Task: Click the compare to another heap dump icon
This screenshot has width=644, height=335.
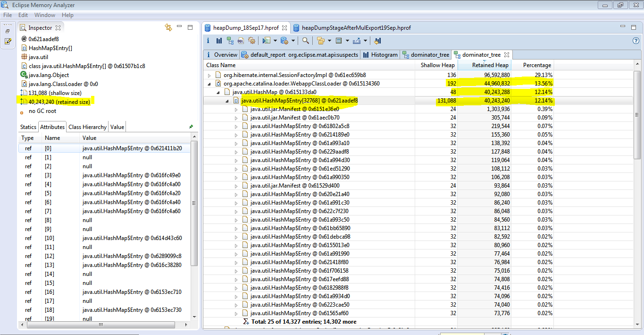Action: click(x=377, y=41)
